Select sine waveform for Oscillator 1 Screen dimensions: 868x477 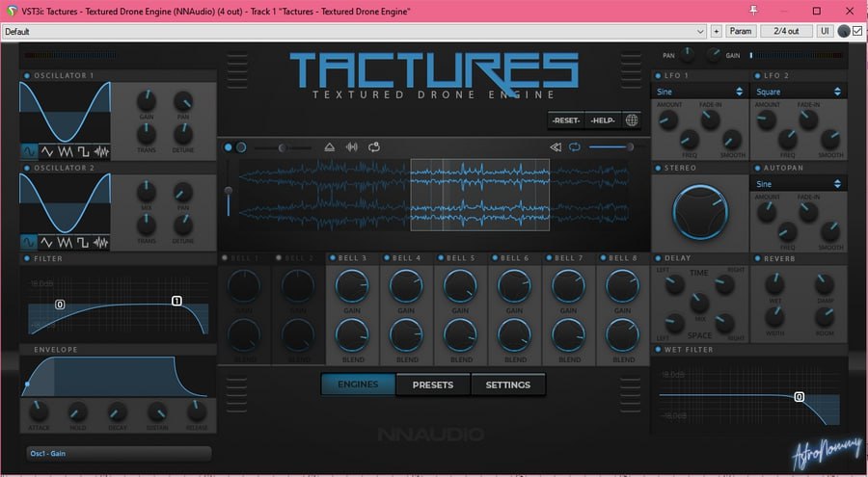[x=29, y=151]
